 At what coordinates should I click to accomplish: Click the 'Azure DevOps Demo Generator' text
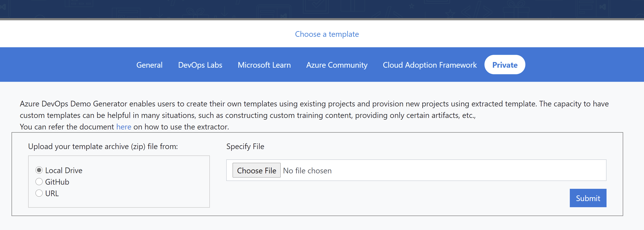73,104
